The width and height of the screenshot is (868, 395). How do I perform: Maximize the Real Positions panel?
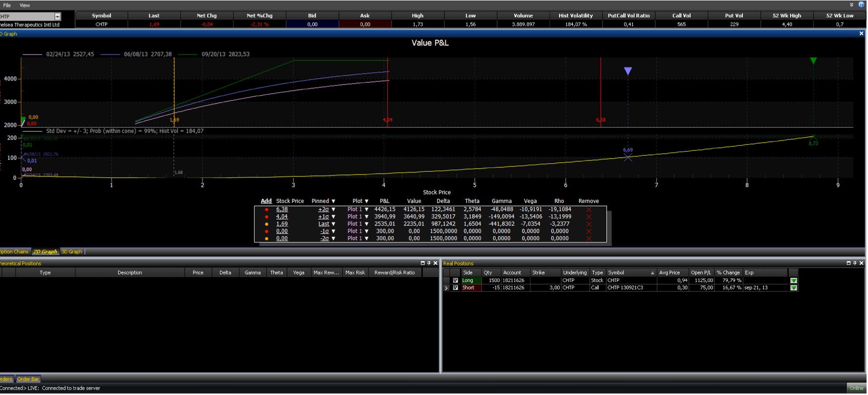click(848, 263)
